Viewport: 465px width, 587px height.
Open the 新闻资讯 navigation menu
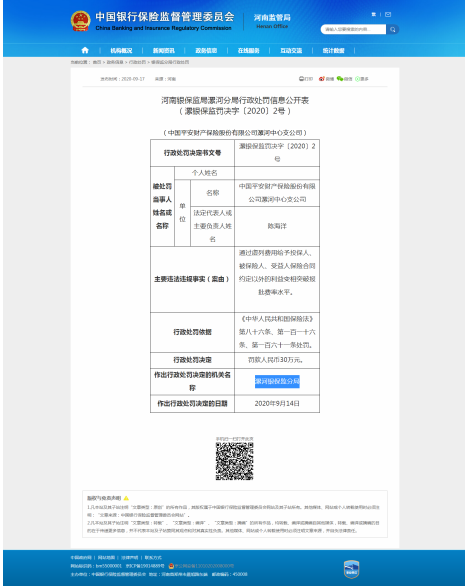(164, 51)
